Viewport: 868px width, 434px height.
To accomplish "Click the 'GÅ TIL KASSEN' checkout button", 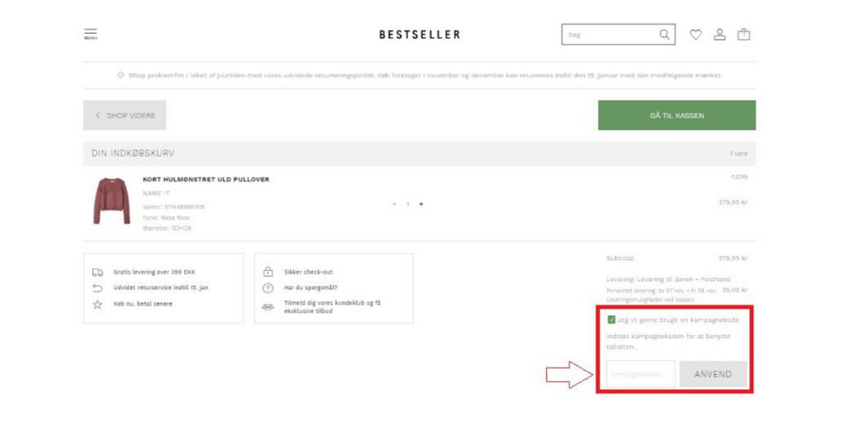I will point(676,115).
